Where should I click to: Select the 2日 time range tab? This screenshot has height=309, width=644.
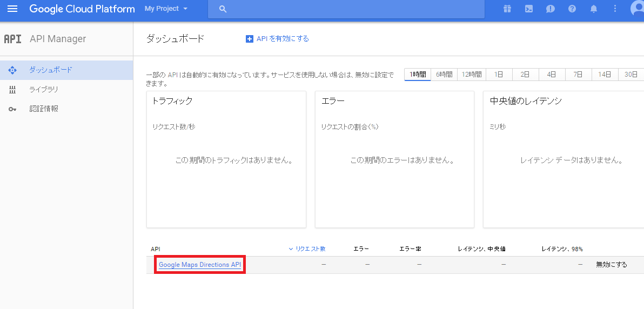pyautogui.click(x=525, y=75)
